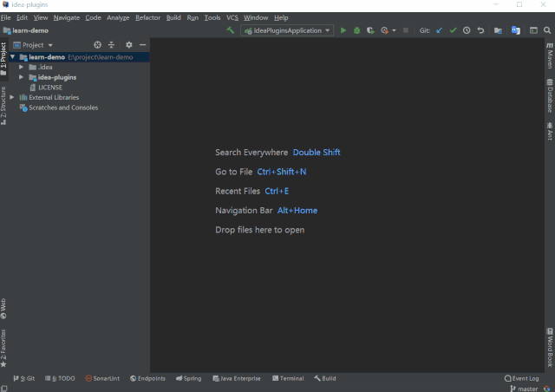
Task: Click the Git rollback arrow icon
Action: 480,30
